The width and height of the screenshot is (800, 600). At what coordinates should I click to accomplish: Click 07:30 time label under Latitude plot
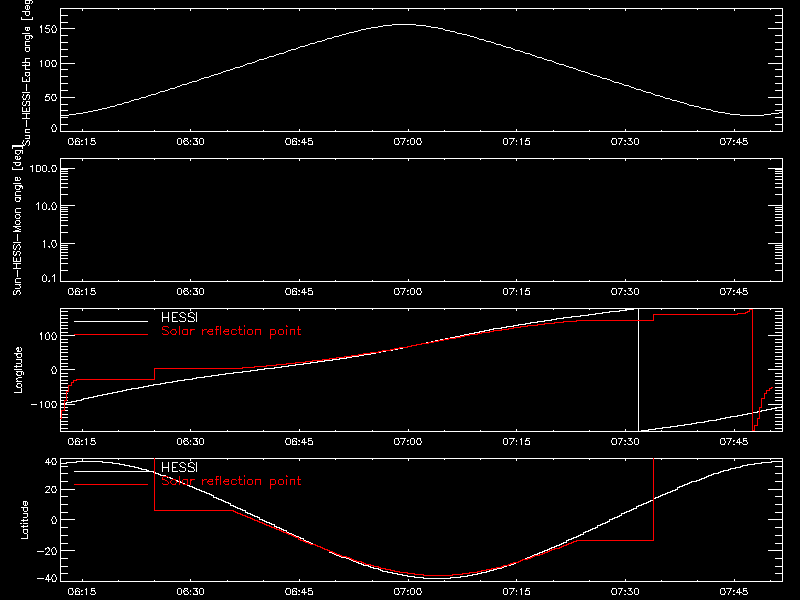[x=625, y=592]
